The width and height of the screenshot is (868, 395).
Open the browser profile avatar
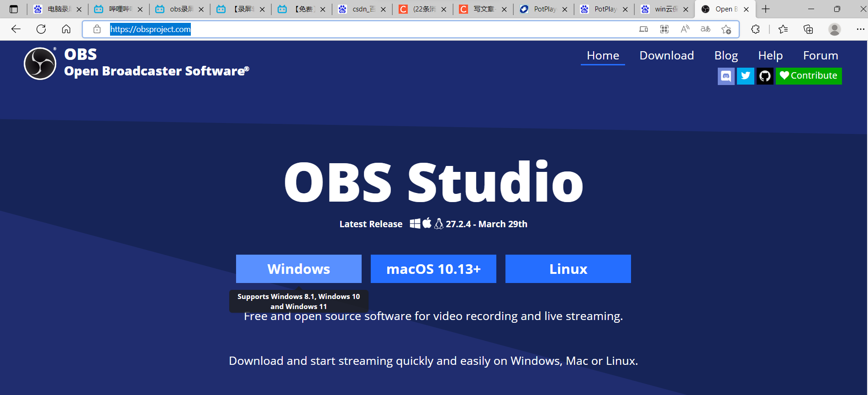pos(835,29)
